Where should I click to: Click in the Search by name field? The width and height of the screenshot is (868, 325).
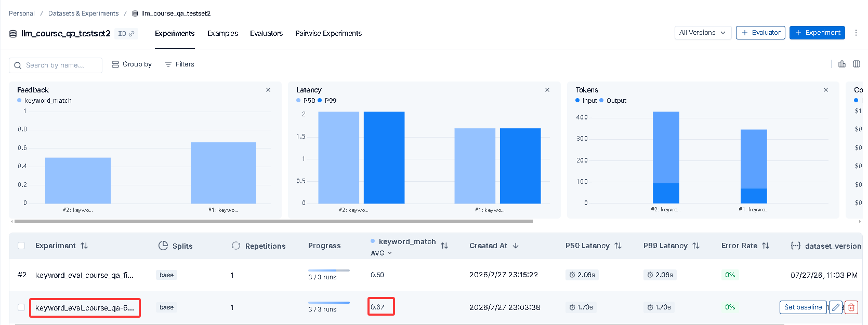click(x=56, y=65)
